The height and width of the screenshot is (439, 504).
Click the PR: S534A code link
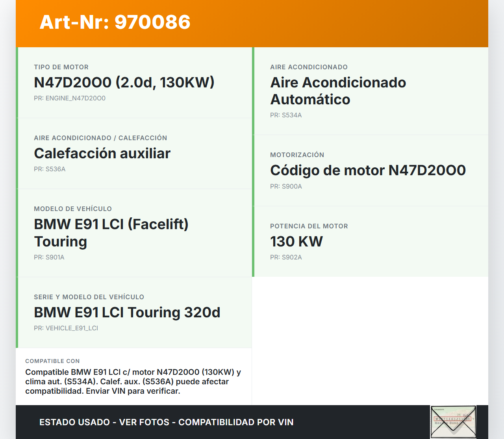point(286,115)
